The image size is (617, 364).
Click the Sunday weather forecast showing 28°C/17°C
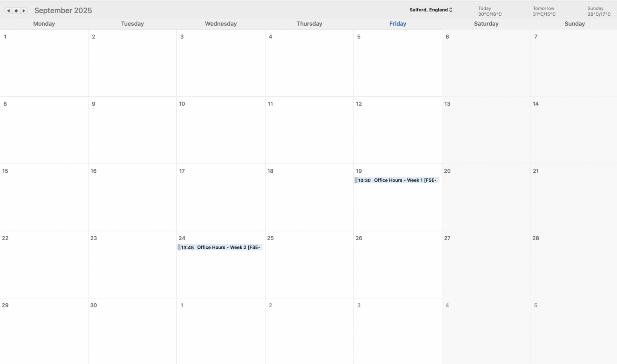click(x=599, y=11)
